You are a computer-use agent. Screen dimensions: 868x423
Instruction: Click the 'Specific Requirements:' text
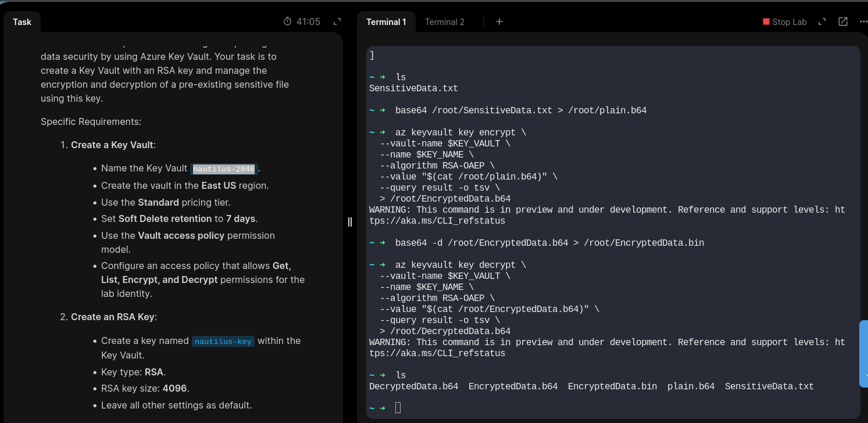click(x=91, y=122)
